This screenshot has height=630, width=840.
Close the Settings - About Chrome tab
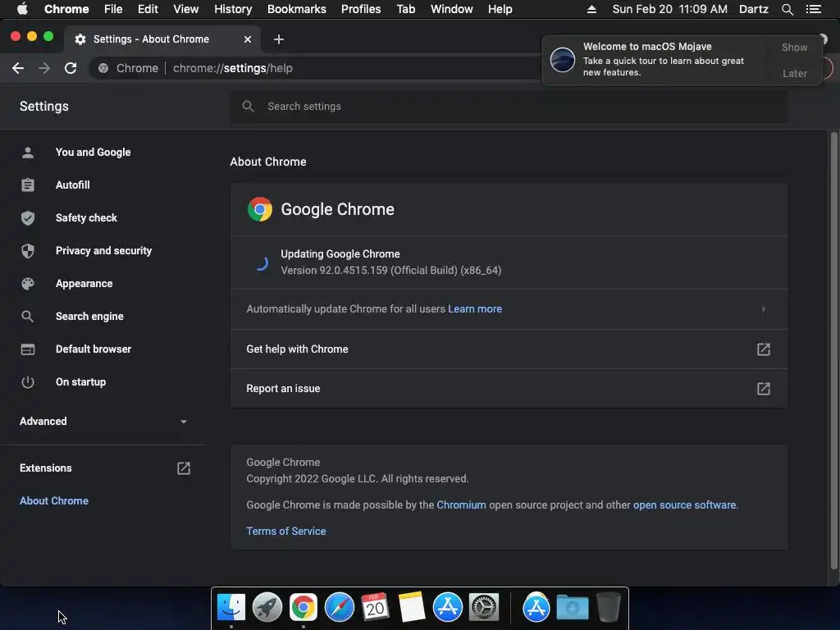click(248, 39)
